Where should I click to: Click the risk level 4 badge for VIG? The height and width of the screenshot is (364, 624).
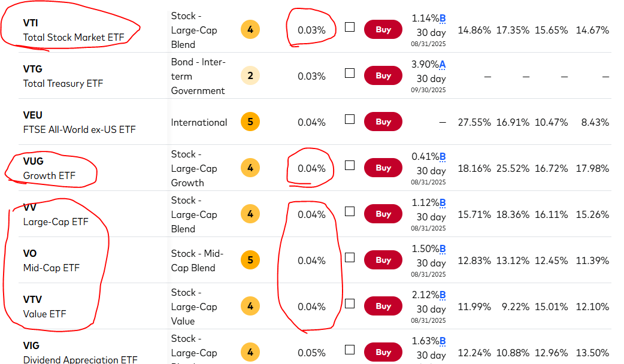tap(250, 353)
